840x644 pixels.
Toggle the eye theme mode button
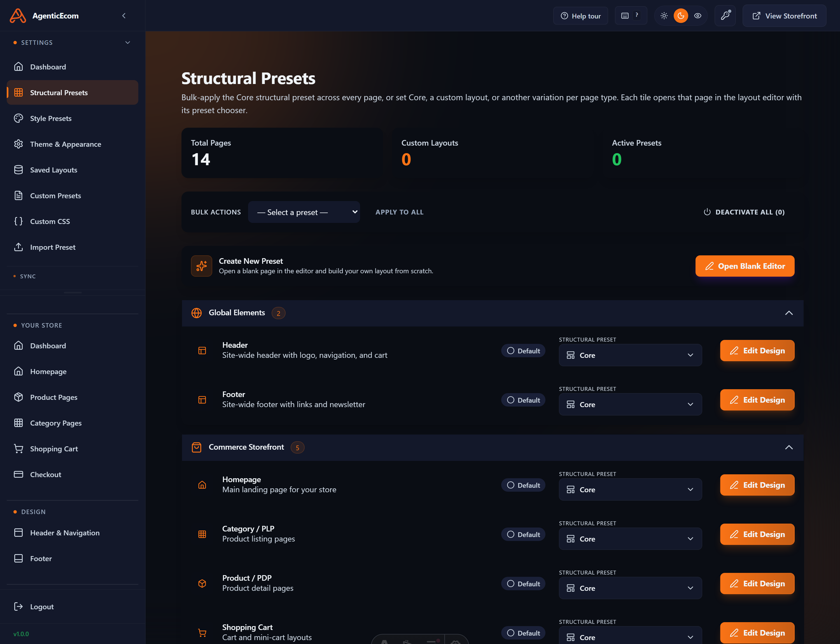698,16
